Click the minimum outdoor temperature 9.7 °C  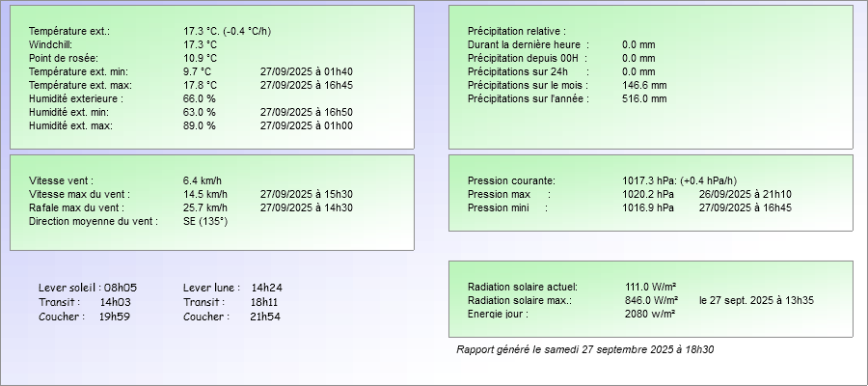click(x=197, y=71)
